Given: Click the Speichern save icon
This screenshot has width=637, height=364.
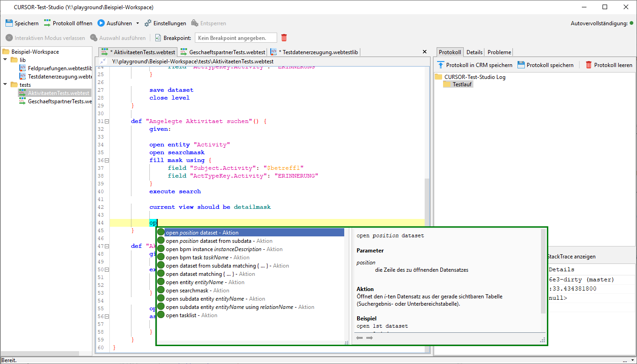Looking at the screenshot, I should (x=9, y=23).
